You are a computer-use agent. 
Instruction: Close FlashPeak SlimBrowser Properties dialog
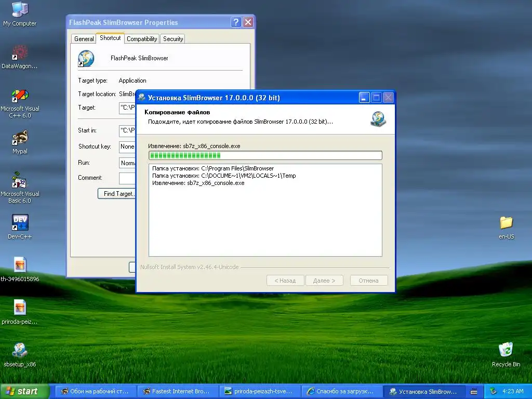[x=248, y=22]
